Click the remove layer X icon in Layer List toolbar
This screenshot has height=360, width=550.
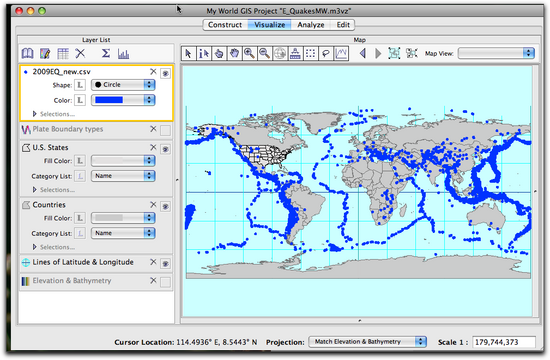coord(80,53)
